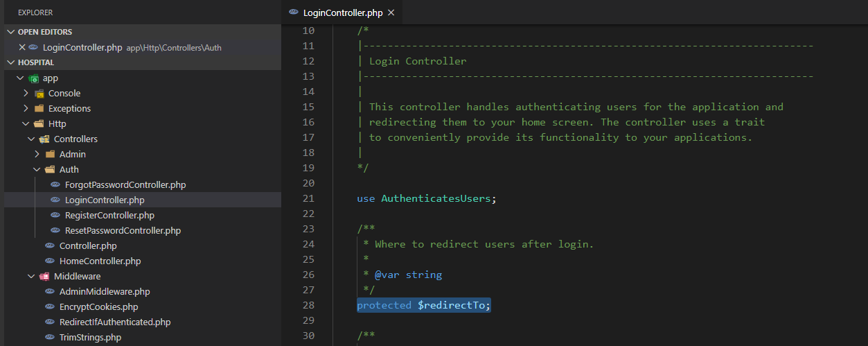Select RedirectIfAuthenticated.php in file tree
The width and height of the screenshot is (868, 346).
pyautogui.click(x=115, y=322)
